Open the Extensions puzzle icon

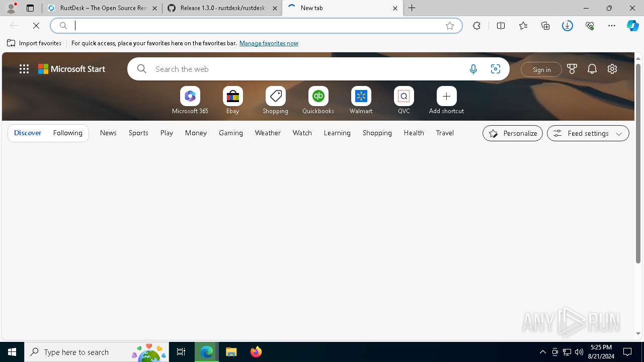coord(476,26)
